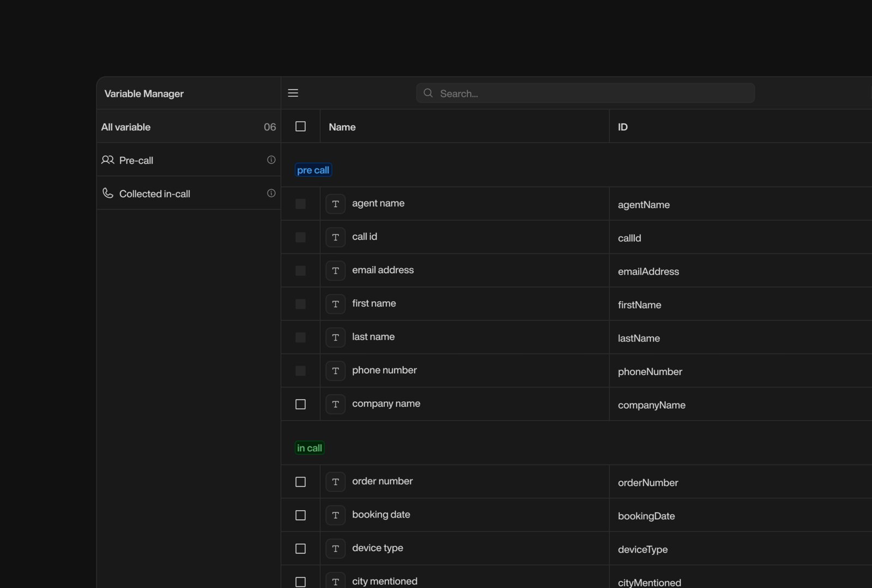Click the in call group tag
Screen dimensions: 872x588
[310, 448]
